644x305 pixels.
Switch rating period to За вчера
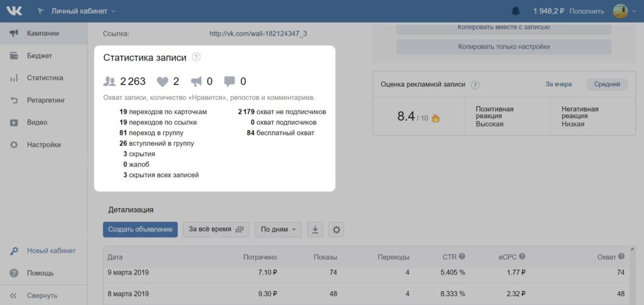(558, 84)
